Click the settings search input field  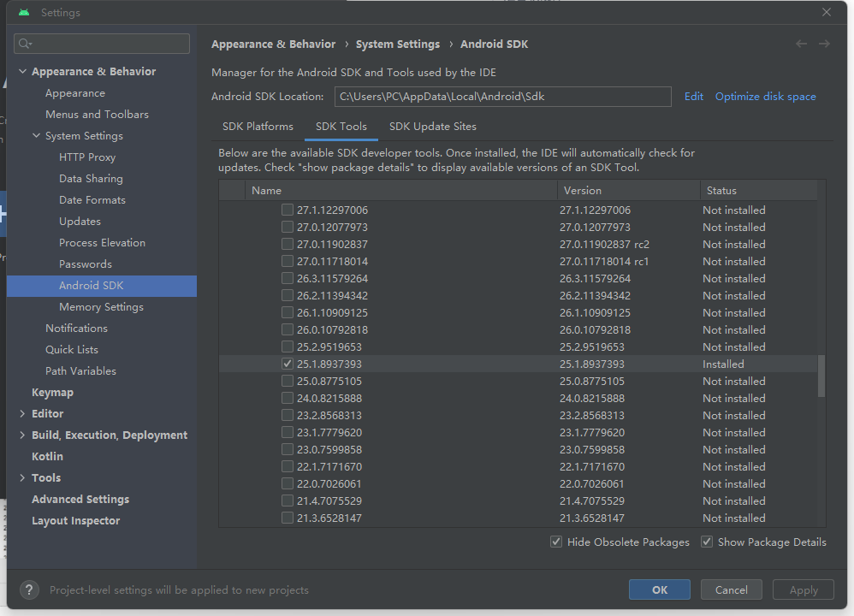click(102, 44)
